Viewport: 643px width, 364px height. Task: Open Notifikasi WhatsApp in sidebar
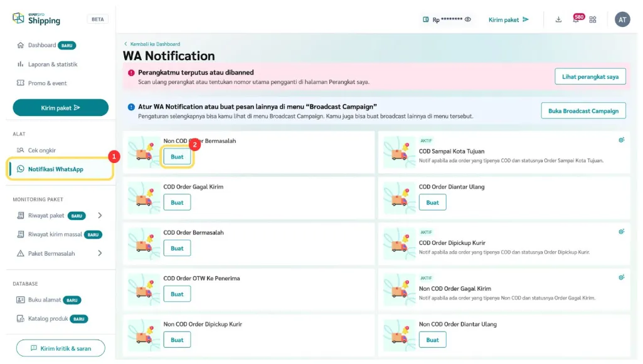click(x=55, y=169)
